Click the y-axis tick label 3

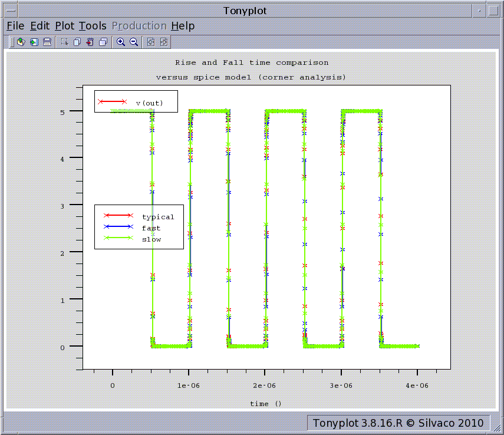click(62, 206)
